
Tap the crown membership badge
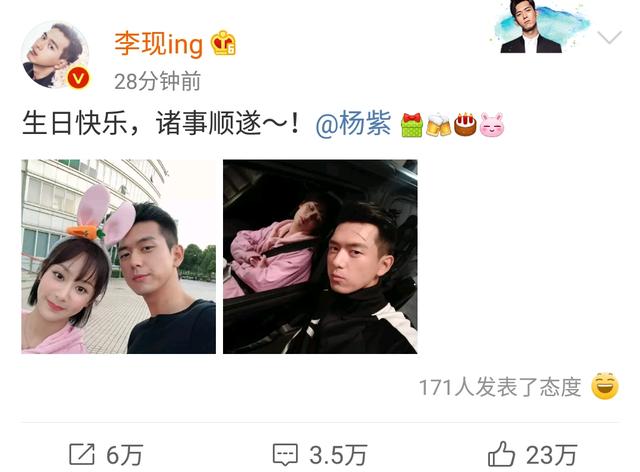click(x=223, y=43)
